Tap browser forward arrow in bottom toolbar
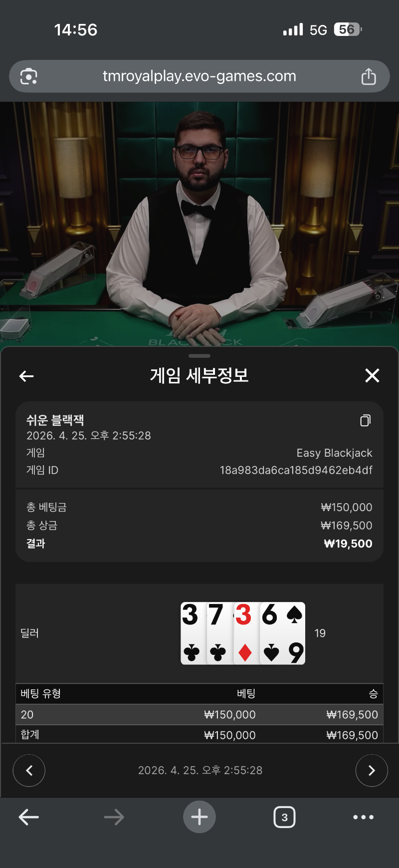Screen dimensions: 399x868 (114, 817)
